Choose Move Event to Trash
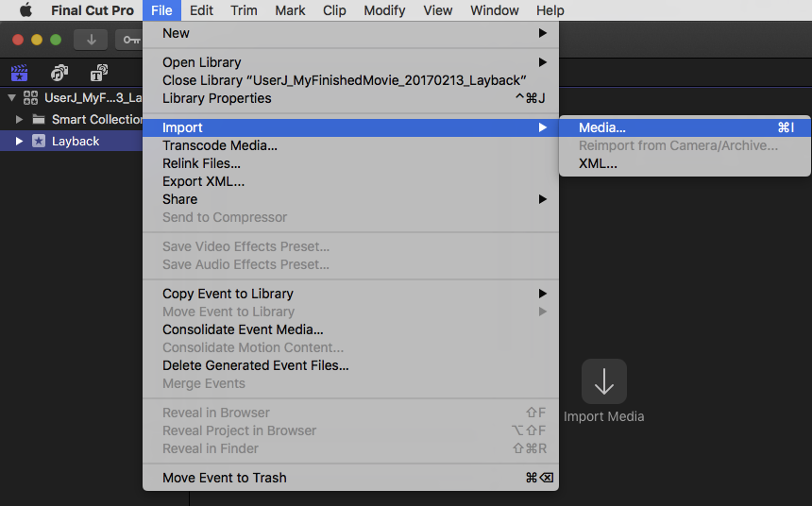 (350, 478)
